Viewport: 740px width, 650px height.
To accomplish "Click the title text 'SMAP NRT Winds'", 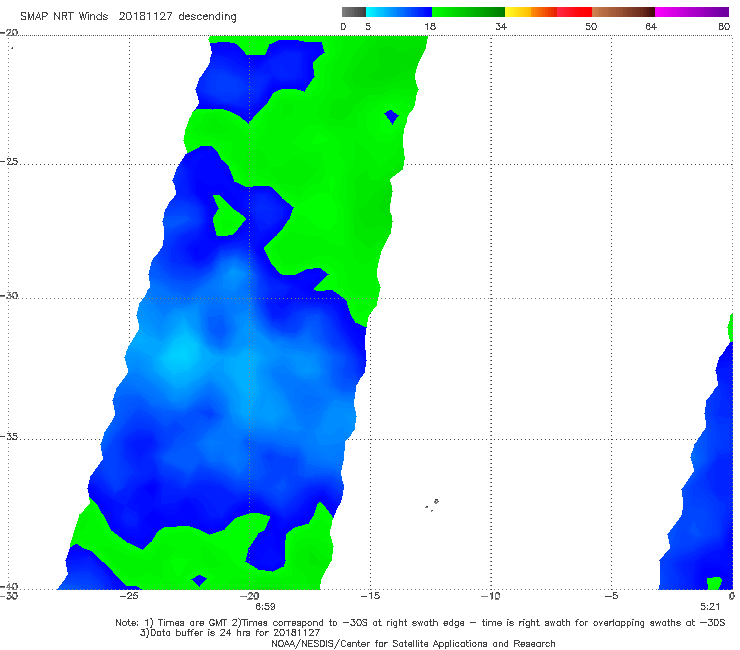I will 64,17.
